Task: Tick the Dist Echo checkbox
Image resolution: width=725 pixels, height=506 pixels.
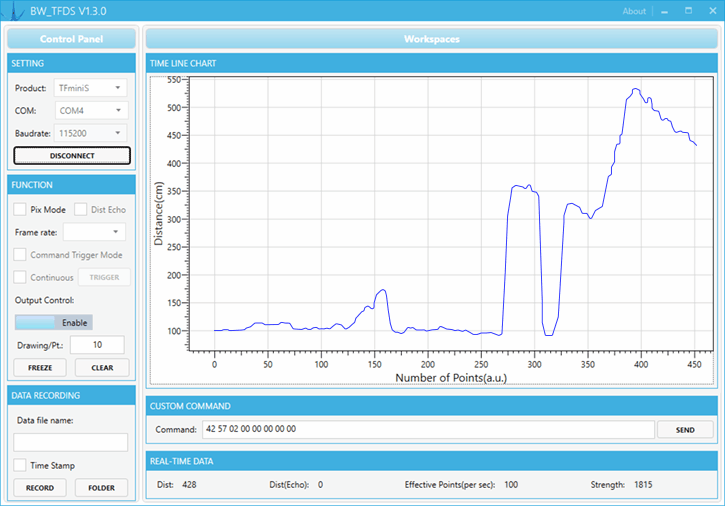Action: (81, 210)
